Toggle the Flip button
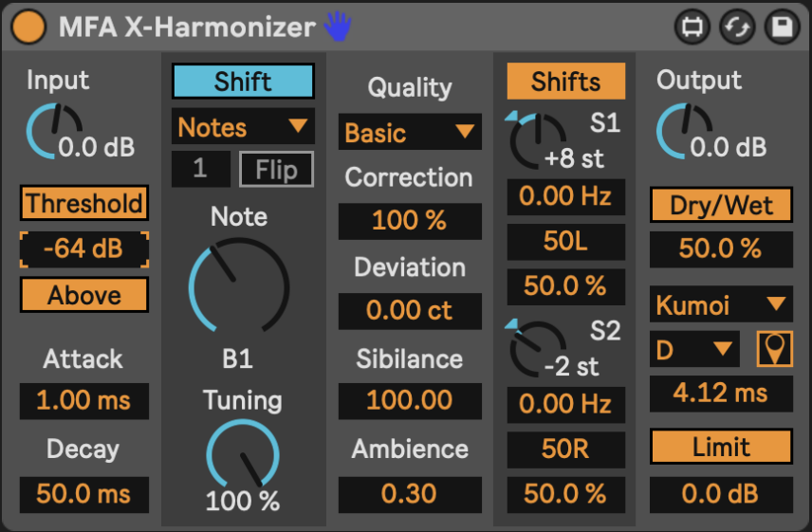 click(277, 169)
